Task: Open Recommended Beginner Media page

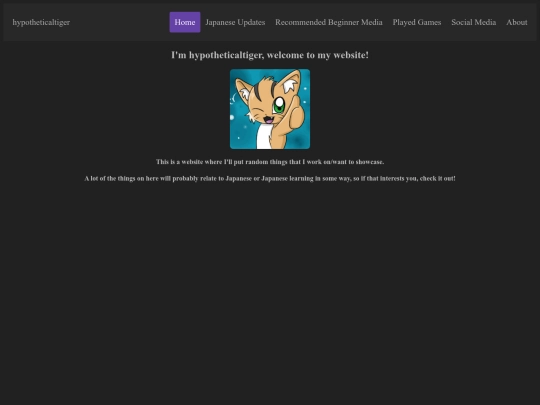Action: click(329, 22)
